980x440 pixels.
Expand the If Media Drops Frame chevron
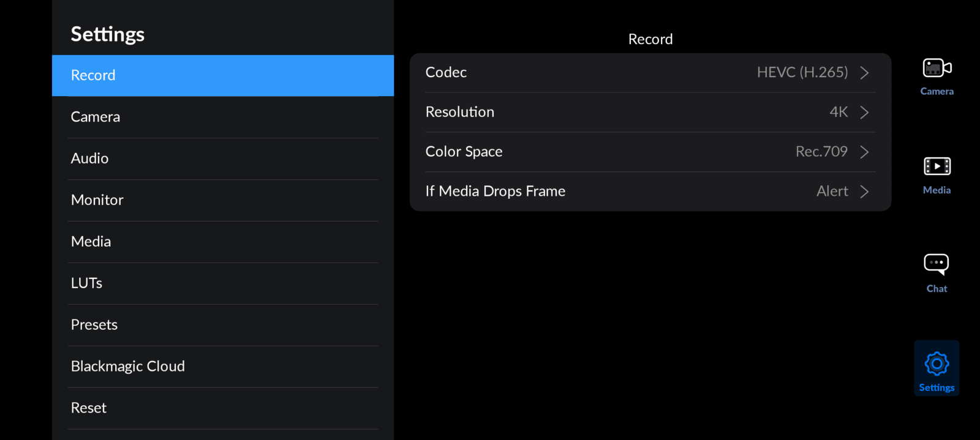click(864, 192)
